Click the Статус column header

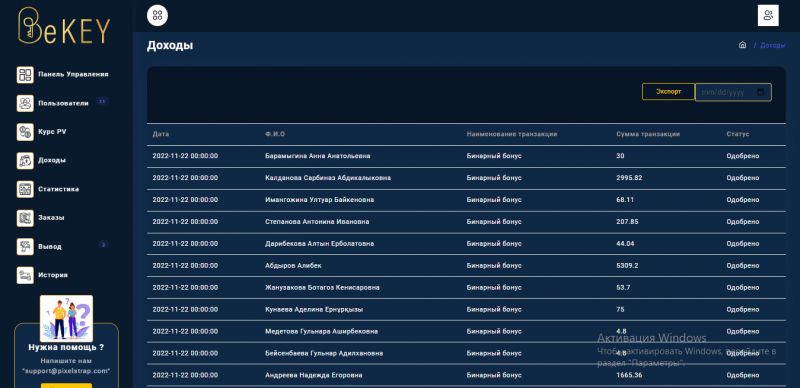coord(738,134)
